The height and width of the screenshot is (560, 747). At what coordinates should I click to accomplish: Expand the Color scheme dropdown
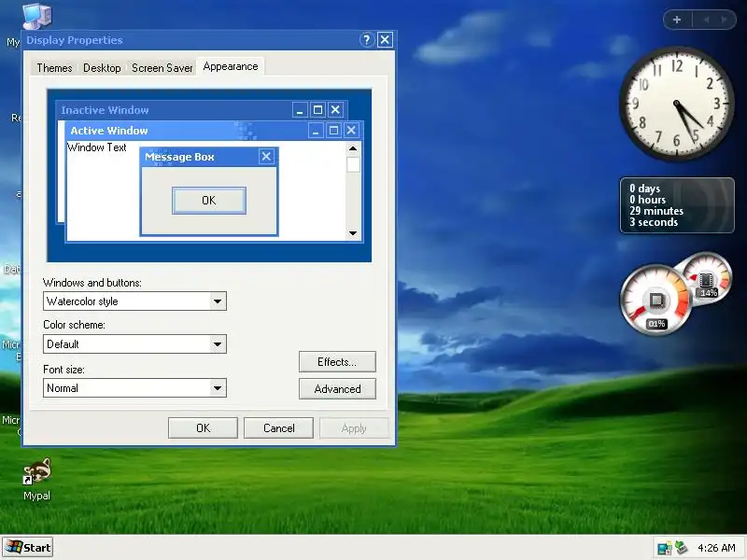pyautogui.click(x=218, y=343)
